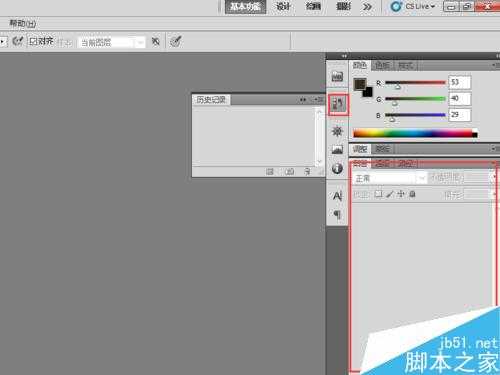The width and height of the screenshot is (500, 375).
Task: Toggle the 对齐 checkbox
Action: pos(33,42)
